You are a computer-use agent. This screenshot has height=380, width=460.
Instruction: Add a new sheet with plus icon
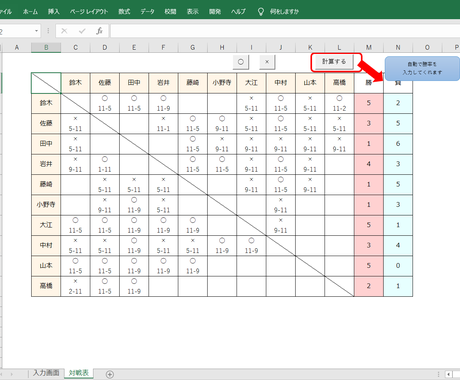click(110, 374)
